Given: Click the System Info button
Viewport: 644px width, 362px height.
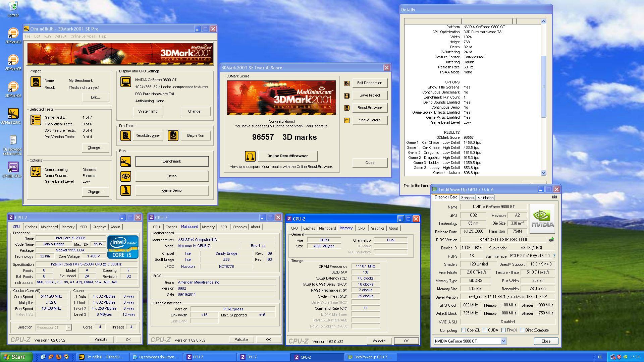Looking at the screenshot, I should tap(148, 112).
